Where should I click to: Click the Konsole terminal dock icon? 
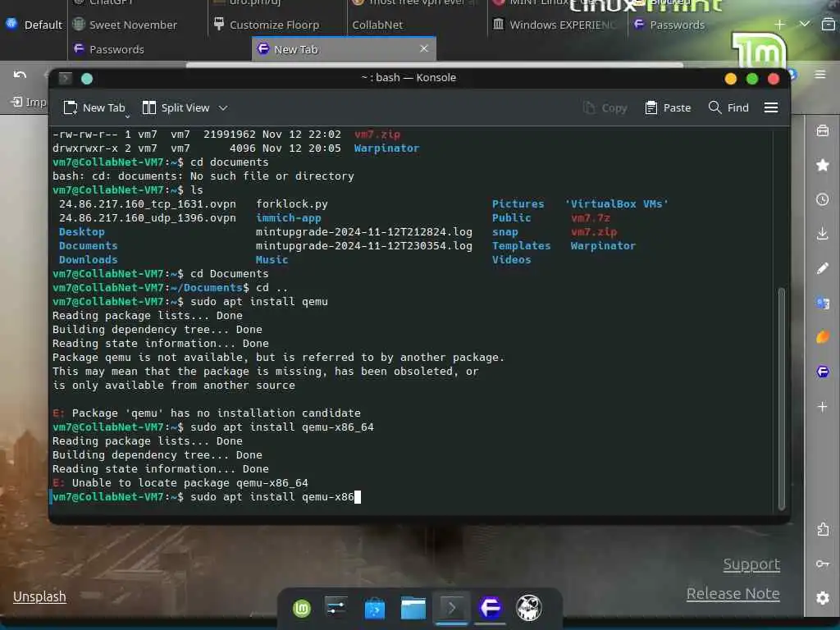(x=452, y=608)
